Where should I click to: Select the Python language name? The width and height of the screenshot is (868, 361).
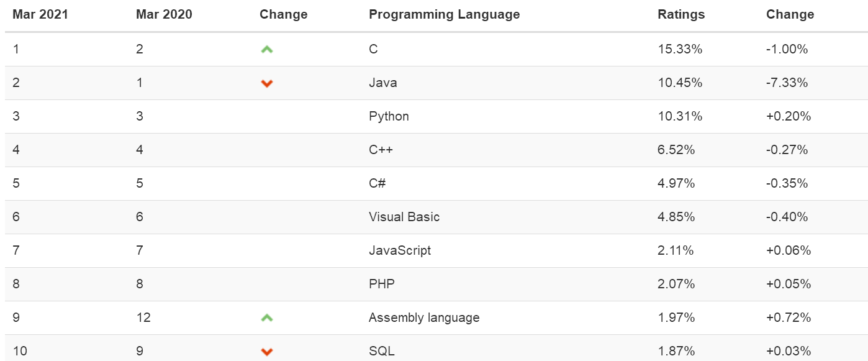click(x=389, y=116)
